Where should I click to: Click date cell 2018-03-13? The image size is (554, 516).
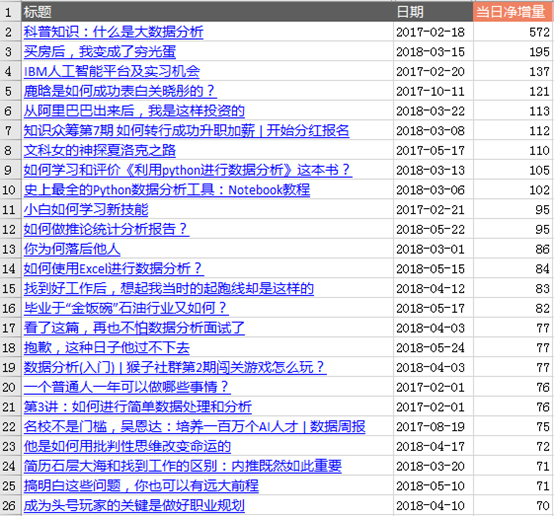point(433,170)
